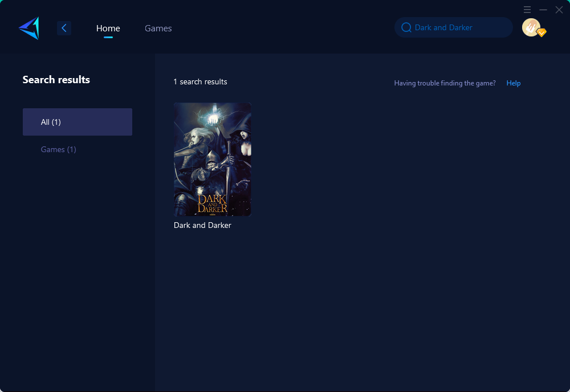Switch to the Games tab
The width and height of the screenshot is (570, 392).
(x=158, y=28)
